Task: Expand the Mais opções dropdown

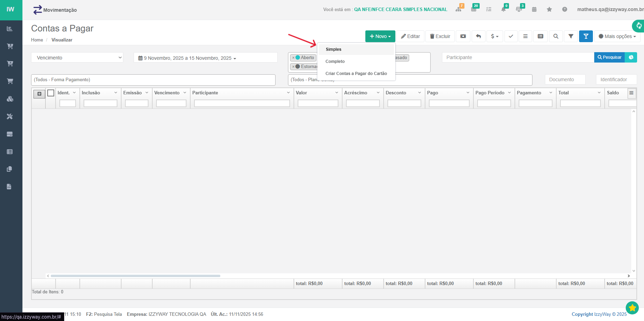Action: [x=617, y=36]
